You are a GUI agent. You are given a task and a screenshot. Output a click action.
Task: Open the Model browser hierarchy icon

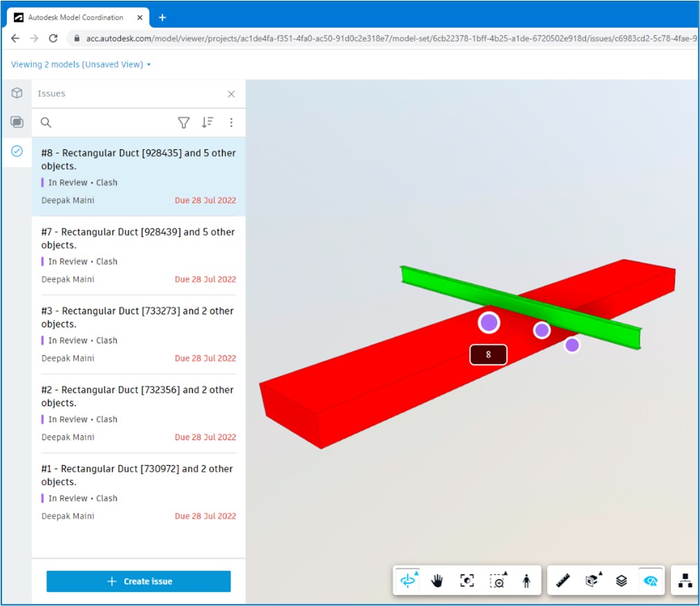point(685,581)
